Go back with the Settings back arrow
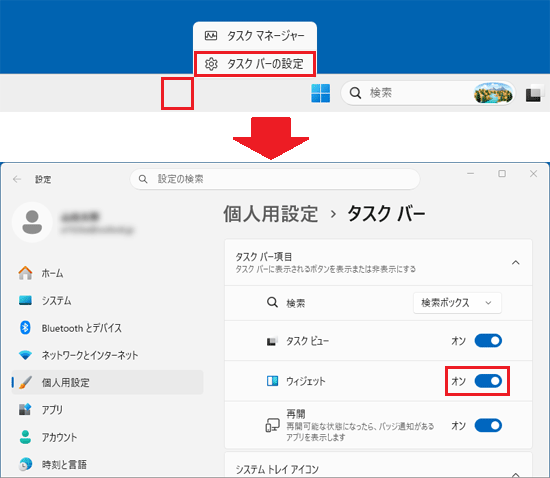 (17, 179)
